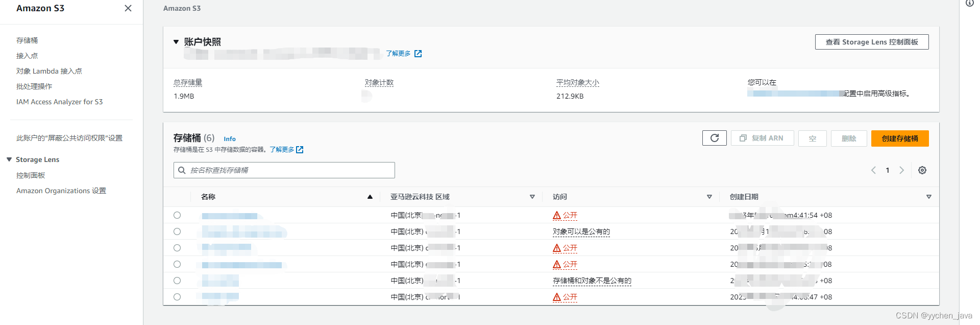Open IAM Access Analyzer for S3

[59, 102]
